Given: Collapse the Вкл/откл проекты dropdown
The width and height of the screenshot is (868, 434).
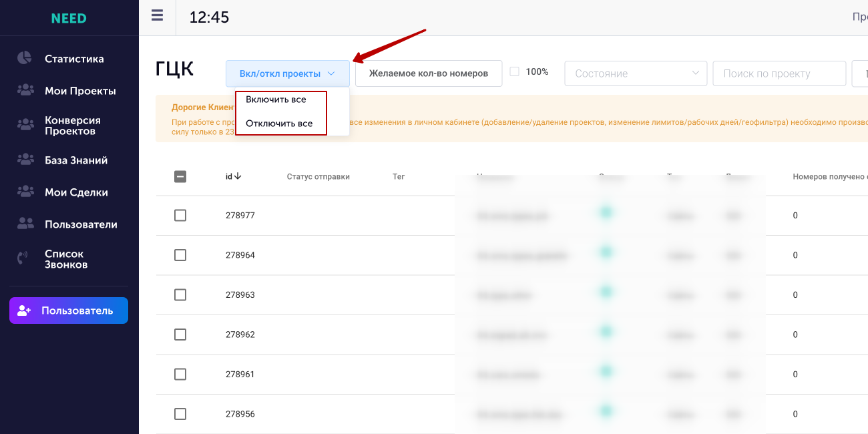Looking at the screenshot, I should point(288,73).
